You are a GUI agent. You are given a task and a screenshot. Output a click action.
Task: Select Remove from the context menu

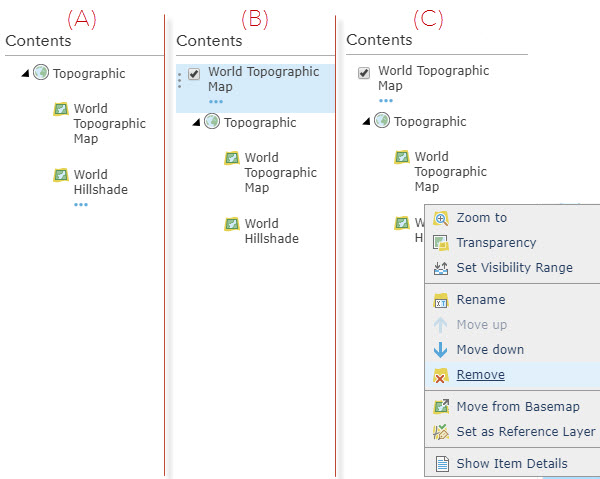480,375
